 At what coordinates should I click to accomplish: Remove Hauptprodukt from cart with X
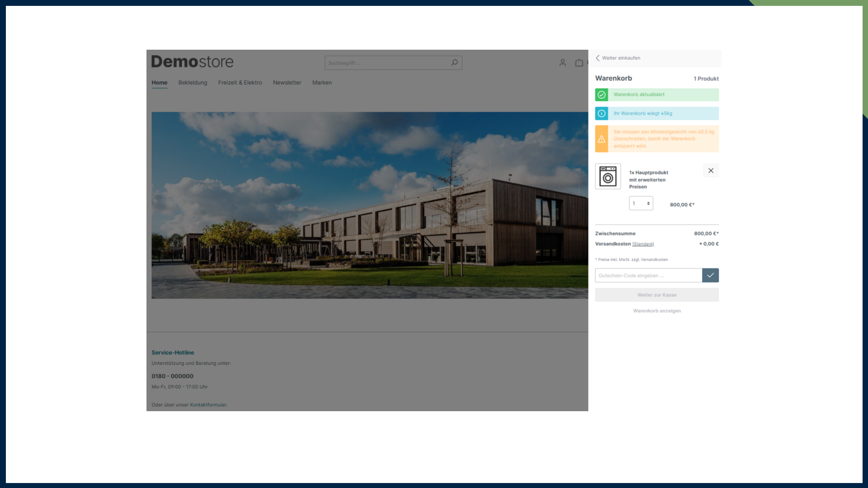coord(711,171)
